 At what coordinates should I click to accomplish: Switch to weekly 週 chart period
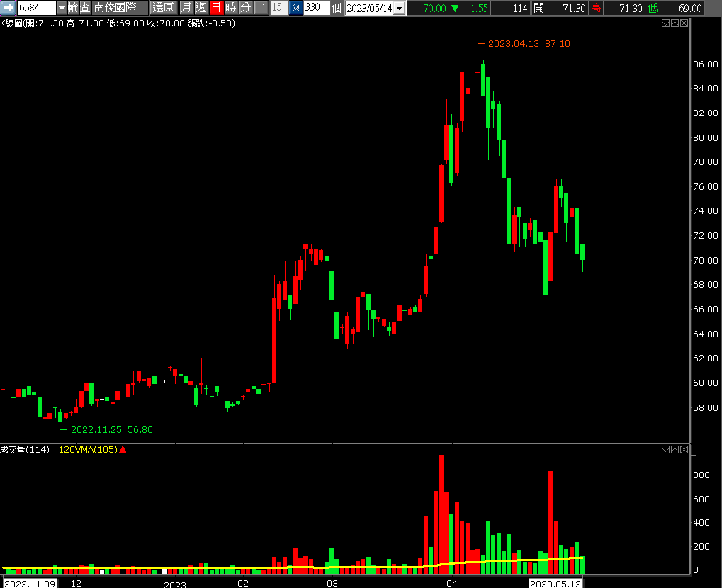click(x=201, y=7)
